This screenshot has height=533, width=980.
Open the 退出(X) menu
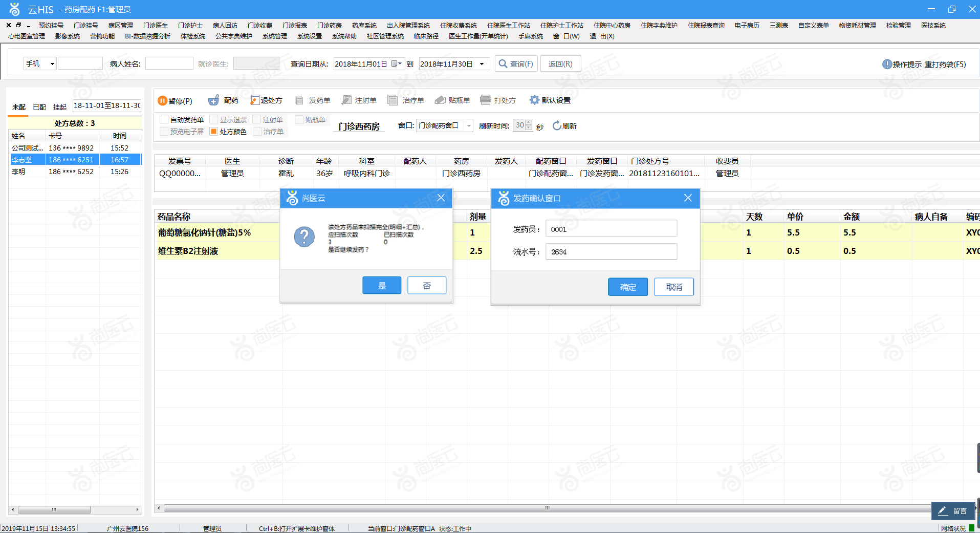click(602, 36)
